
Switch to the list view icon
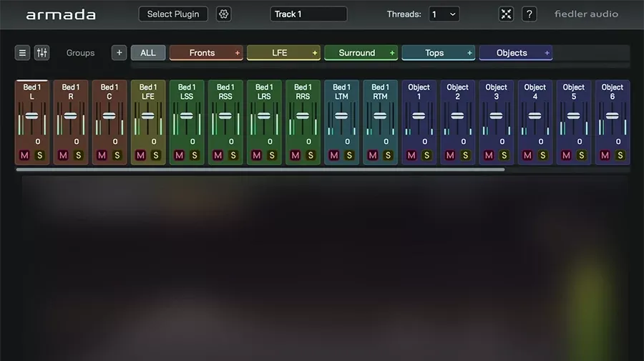click(x=22, y=52)
